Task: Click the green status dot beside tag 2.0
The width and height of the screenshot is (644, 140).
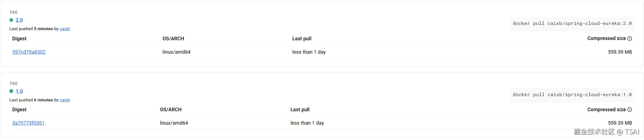Action: click(x=11, y=20)
